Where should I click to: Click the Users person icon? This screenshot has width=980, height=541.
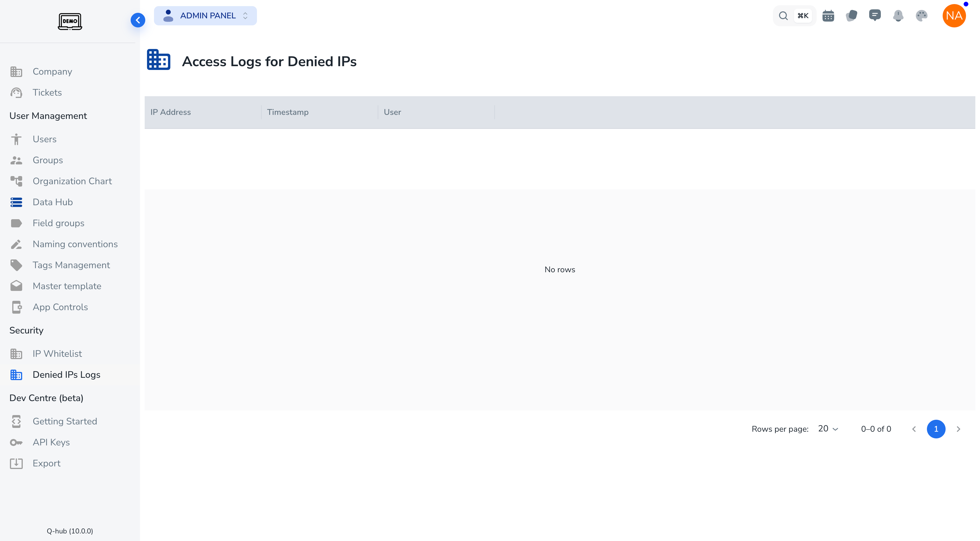[16, 139]
